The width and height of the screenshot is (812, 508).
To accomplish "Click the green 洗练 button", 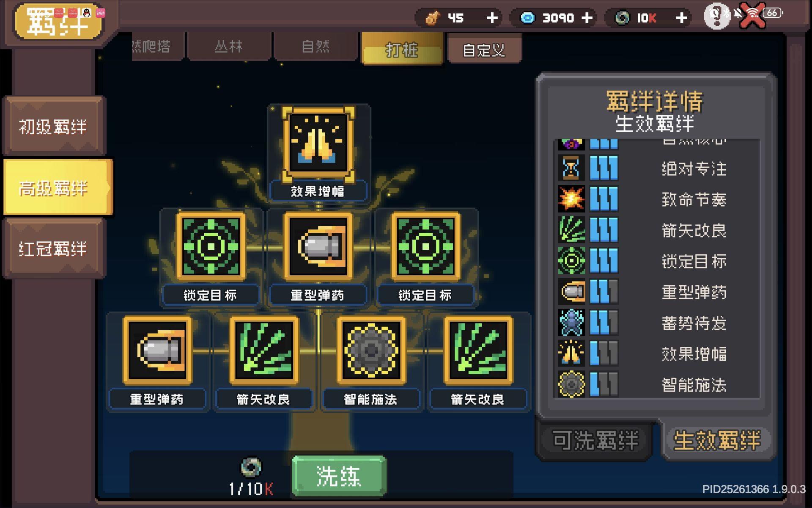I will coord(338,476).
